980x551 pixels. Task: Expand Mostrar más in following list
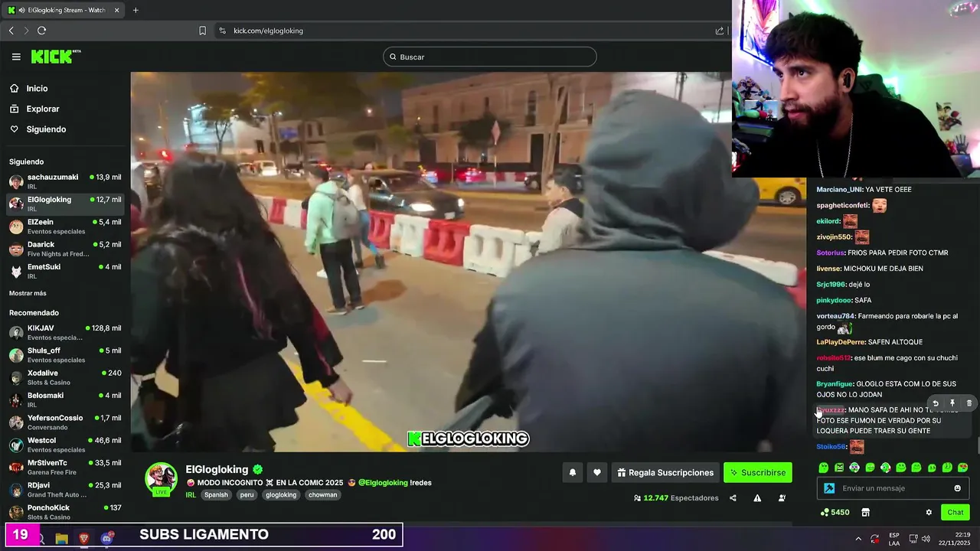(28, 293)
